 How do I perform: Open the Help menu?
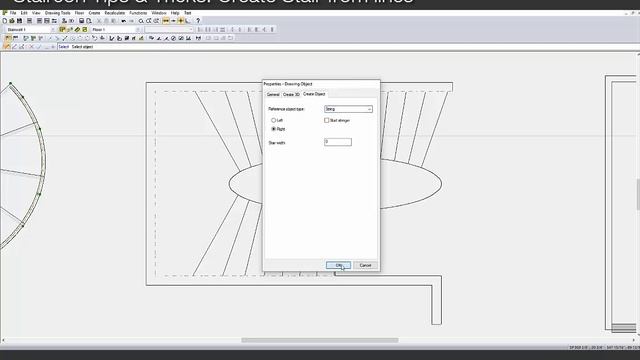tap(175, 13)
